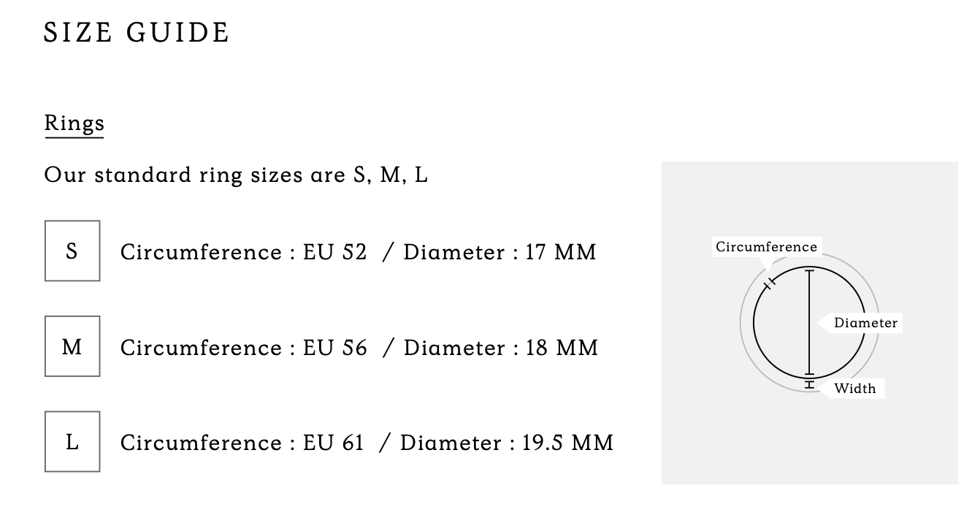Click the standard ring sizes sentence
This screenshot has height=507, width=980.
(x=236, y=175)
